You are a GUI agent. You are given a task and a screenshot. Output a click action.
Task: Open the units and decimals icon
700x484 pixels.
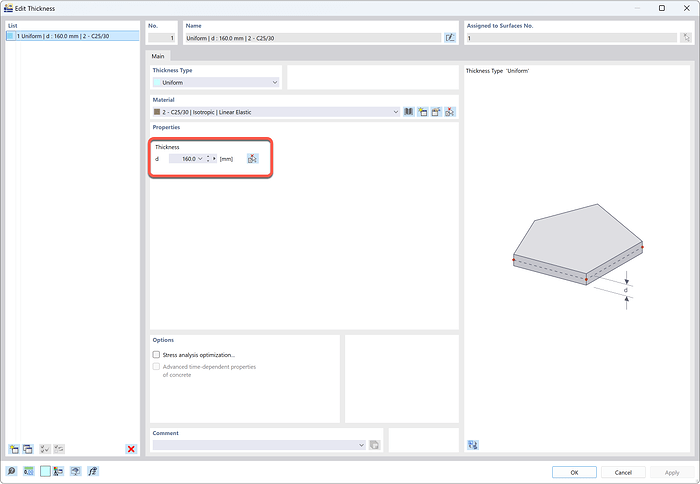tap(29, 471)
